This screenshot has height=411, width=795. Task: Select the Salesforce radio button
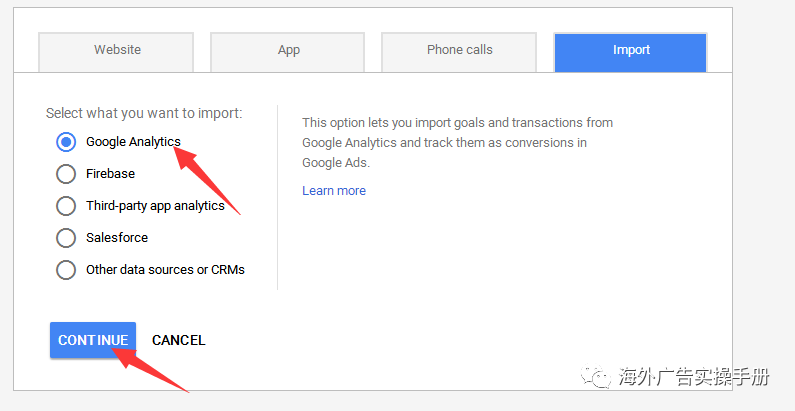66,238
